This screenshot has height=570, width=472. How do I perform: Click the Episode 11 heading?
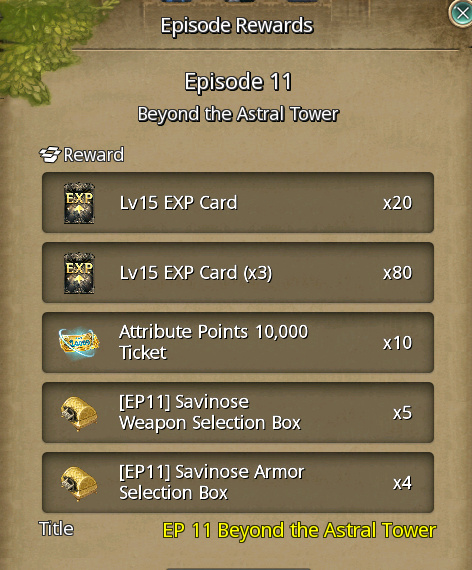click(x=238, y=81)
